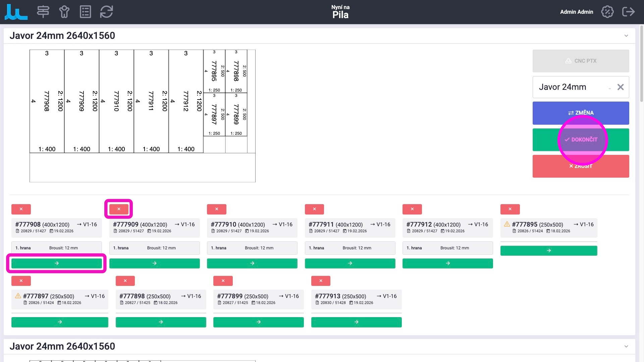The image size is (644, 362).
Task: Click the app logo in top left
Action: coord(16,12)
